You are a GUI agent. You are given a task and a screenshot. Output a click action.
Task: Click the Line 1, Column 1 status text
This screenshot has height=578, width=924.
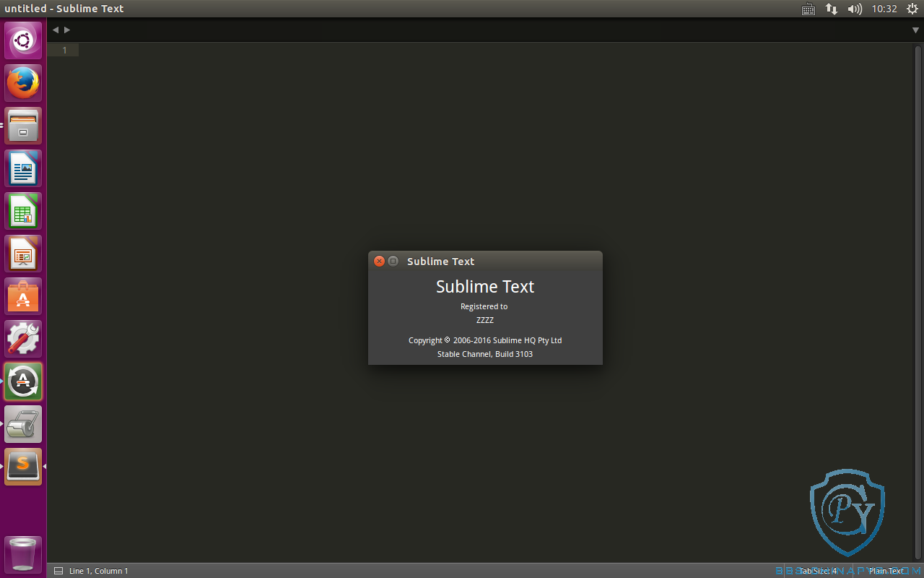click(x=99, y=571)
